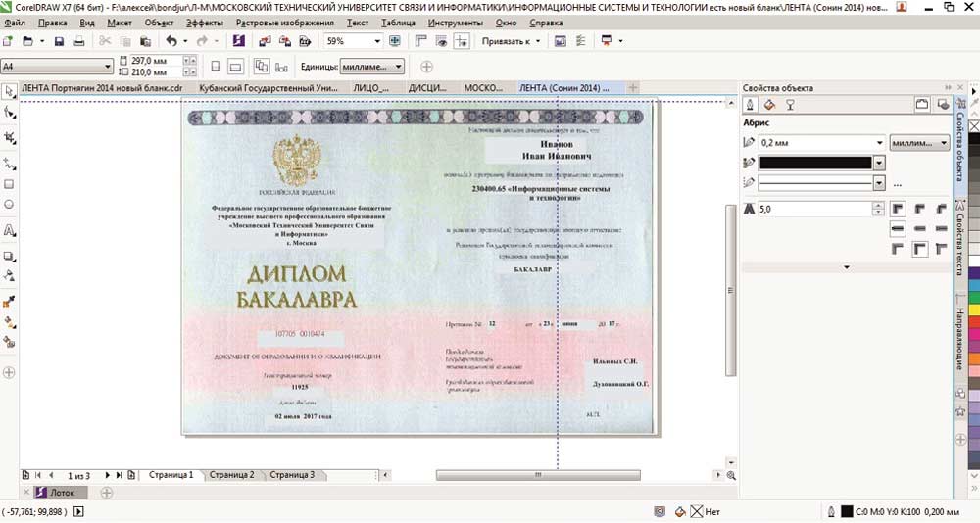Open the line style dropdown arrow

pos(879,184)
